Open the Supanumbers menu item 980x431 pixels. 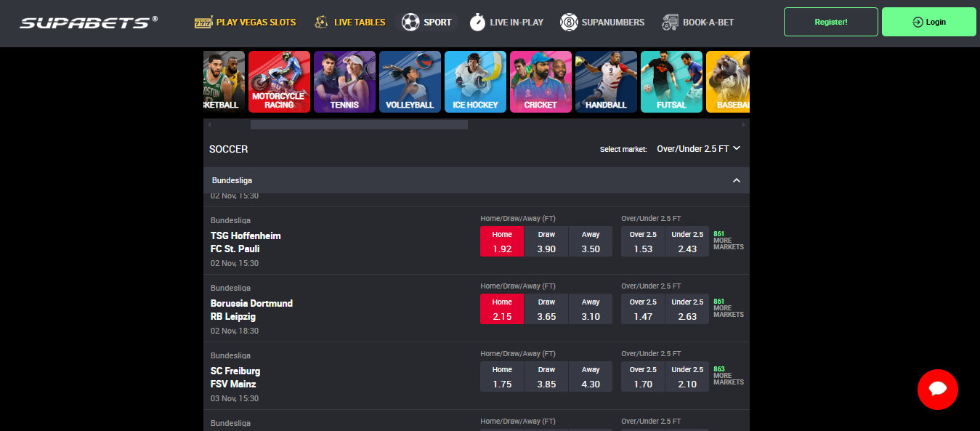[602, 23]
